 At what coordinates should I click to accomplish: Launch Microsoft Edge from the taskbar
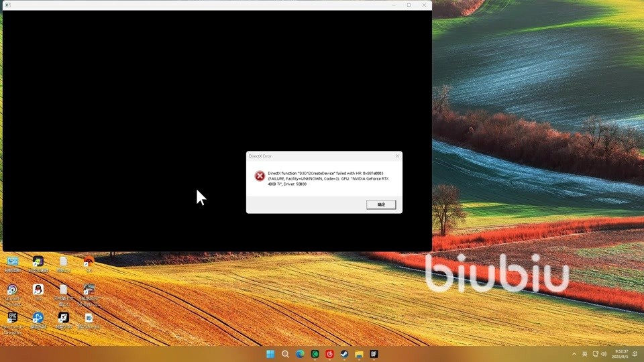[300, 354]
